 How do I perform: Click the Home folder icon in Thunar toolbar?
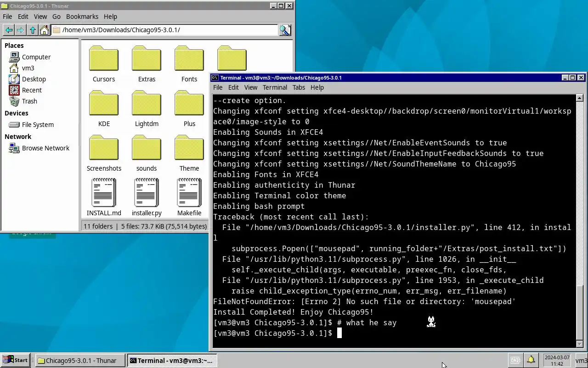point(44,30)
